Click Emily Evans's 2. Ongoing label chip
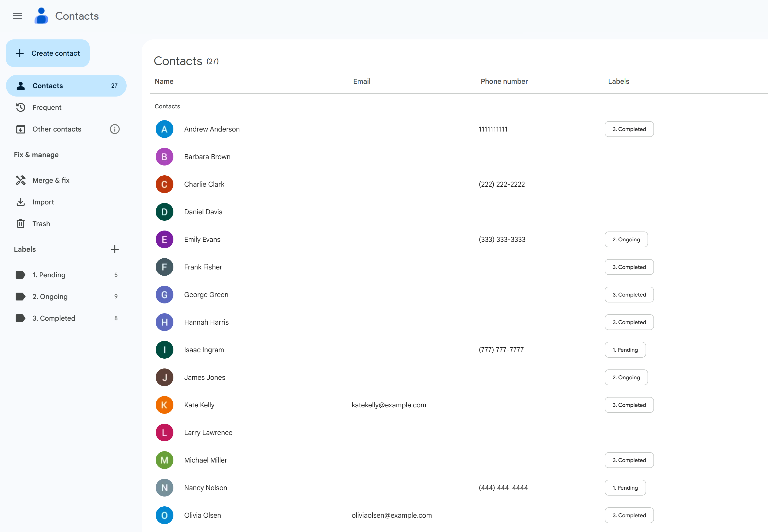This screenshot has height=532, width=768. 626,239
